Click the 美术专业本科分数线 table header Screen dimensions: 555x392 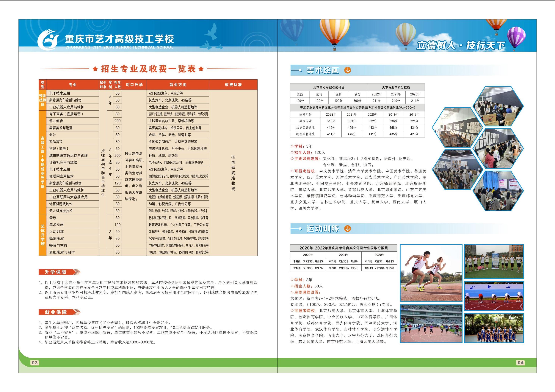396,87
